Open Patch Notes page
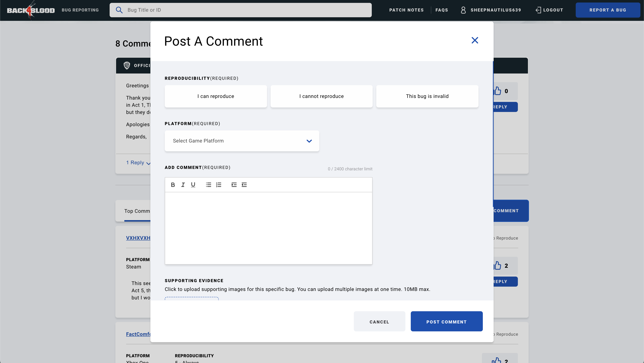Image resolution: width=644 pixels, height=363 pixels. tap(406, 10)
